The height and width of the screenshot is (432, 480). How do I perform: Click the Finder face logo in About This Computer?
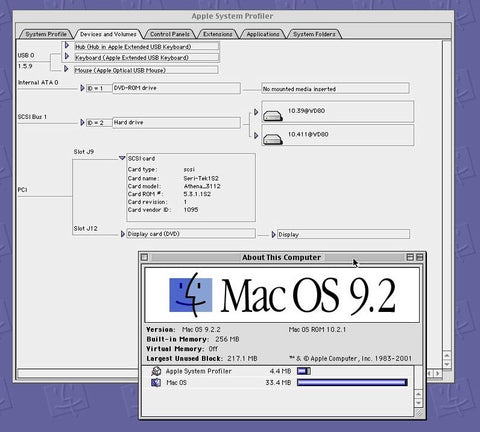tap(191, 295)
